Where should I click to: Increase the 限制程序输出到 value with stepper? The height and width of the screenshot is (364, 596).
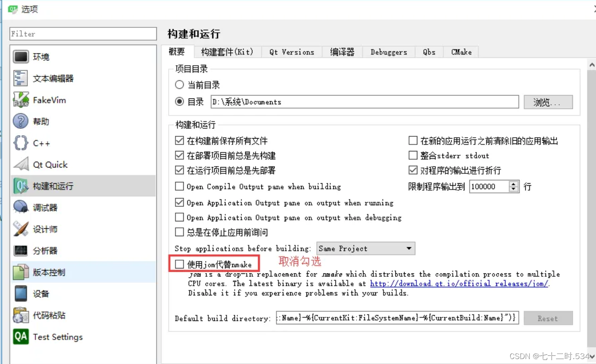(514, 184)
